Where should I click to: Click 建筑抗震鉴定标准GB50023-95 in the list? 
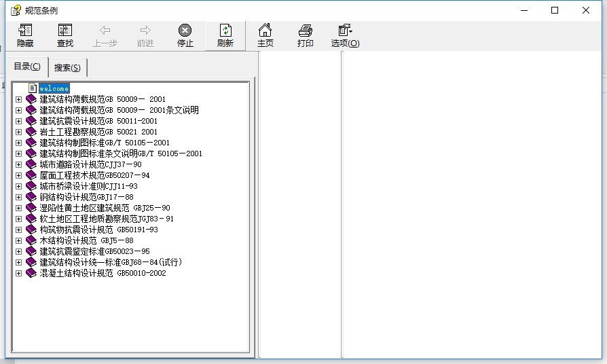coord(94,251)
